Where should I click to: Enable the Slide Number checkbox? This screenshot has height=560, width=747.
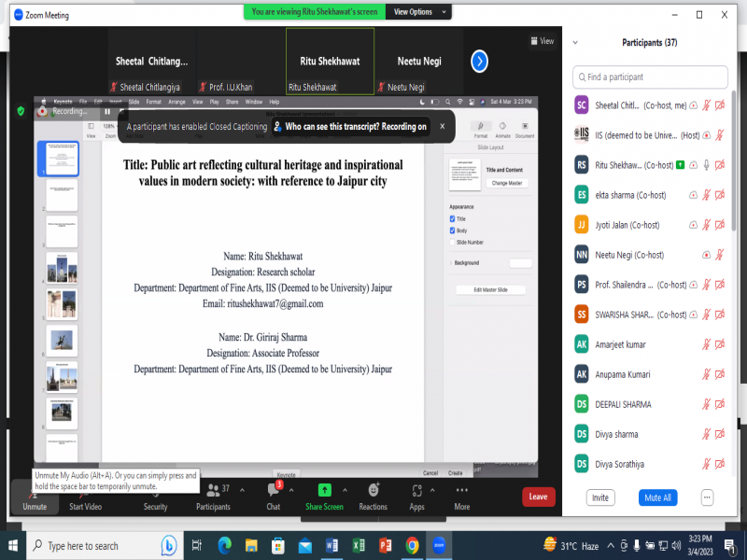(453, 242)
